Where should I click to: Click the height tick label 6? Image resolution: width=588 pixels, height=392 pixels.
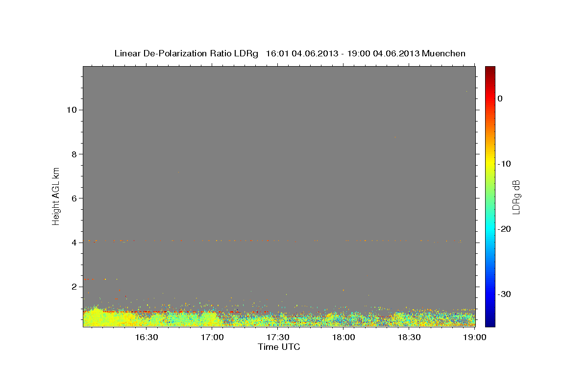[73, 198]
